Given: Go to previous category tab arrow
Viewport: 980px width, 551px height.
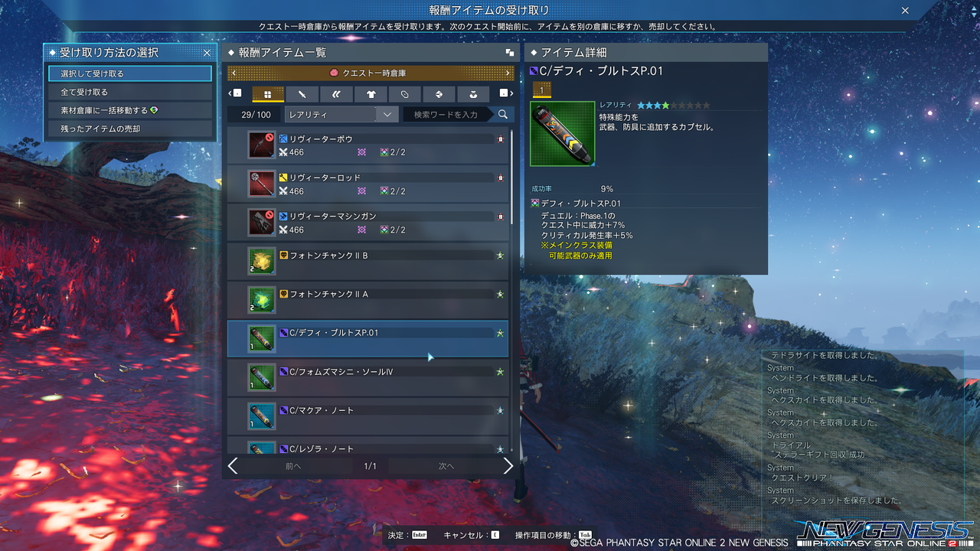Looking at the screenshot, I should [236, 93].
